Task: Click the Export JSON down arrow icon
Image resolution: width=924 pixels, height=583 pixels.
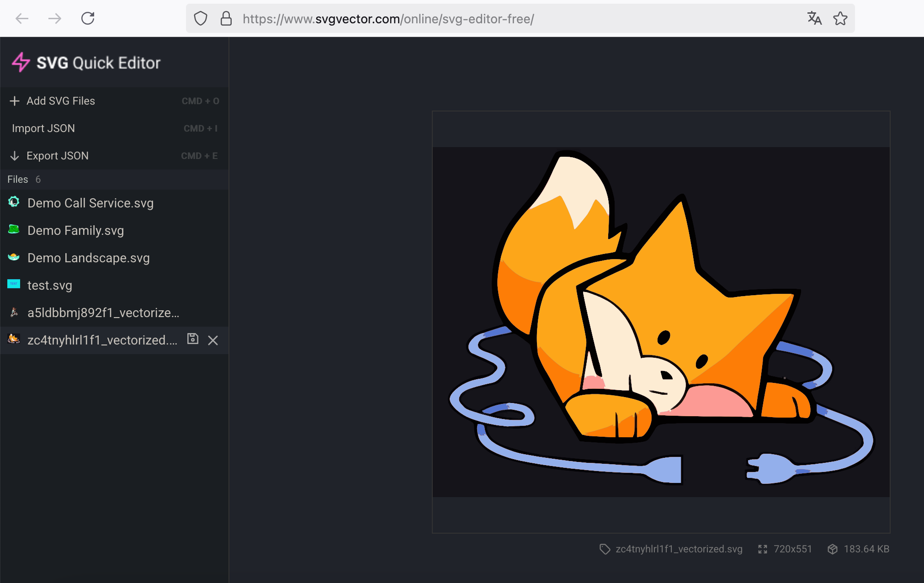Action: coord(15,156)
